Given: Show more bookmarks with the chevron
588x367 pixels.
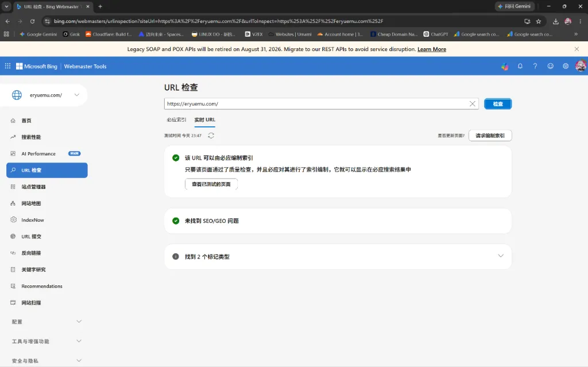Looking at the screenshot, I should 576,34.
